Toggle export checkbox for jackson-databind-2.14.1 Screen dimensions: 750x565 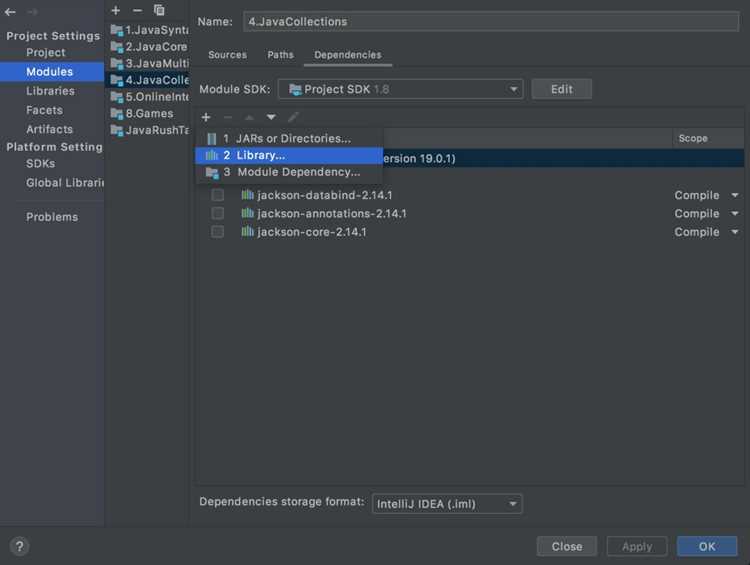click(218, 195)
